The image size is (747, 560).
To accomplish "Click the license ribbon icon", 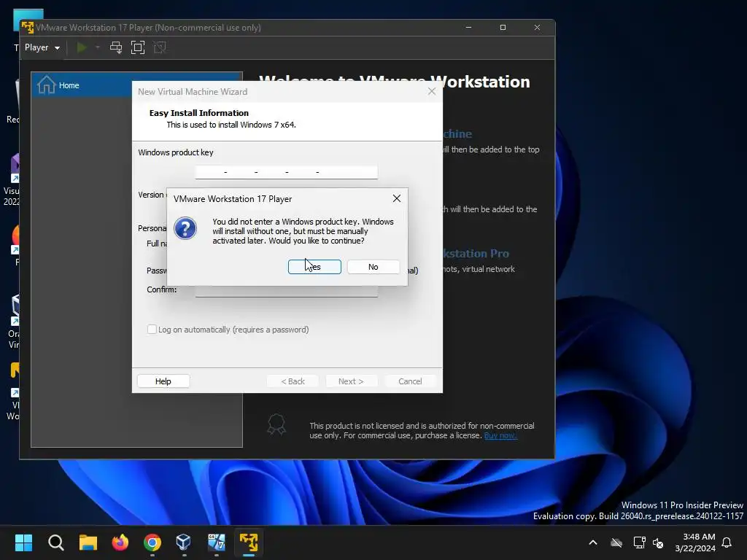I will pos(276,424).
